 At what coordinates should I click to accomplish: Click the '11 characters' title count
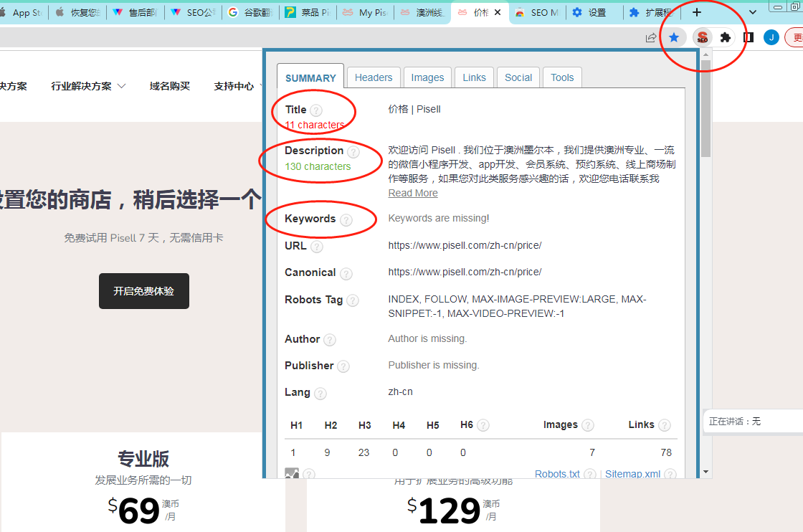pyautogui.click(x=315, y=125)
